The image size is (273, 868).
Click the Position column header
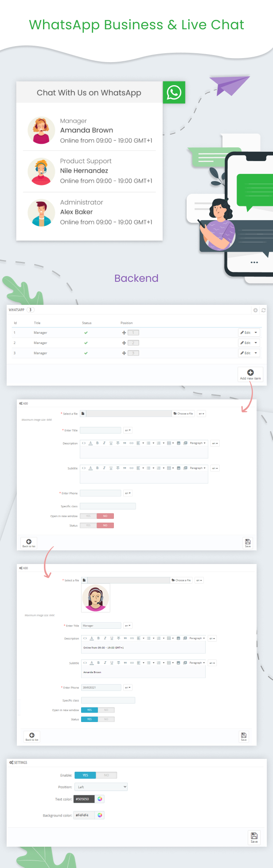tap(127, 323)
